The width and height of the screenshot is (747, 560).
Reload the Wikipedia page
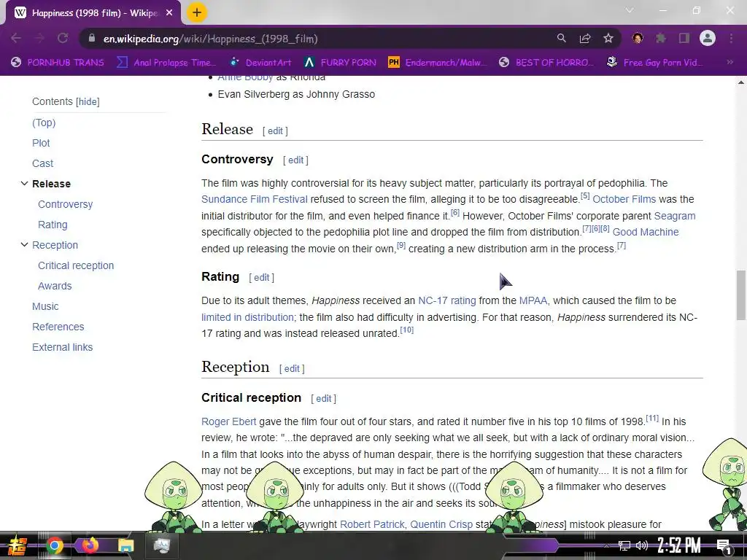pyautogui.click(x=63, y=39)
